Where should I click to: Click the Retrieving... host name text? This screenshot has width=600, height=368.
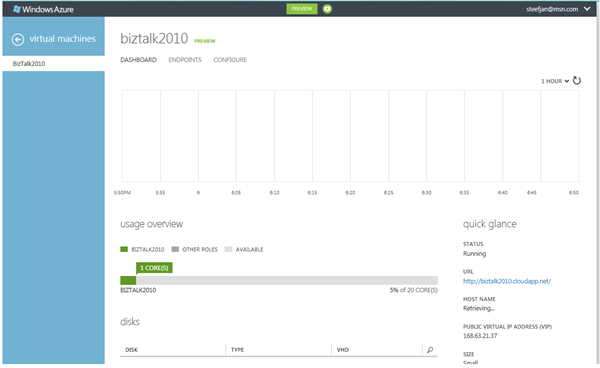(x=479, y=308)
